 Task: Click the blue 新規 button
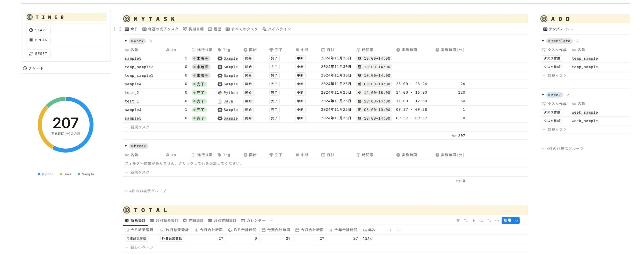coord(508,220)
